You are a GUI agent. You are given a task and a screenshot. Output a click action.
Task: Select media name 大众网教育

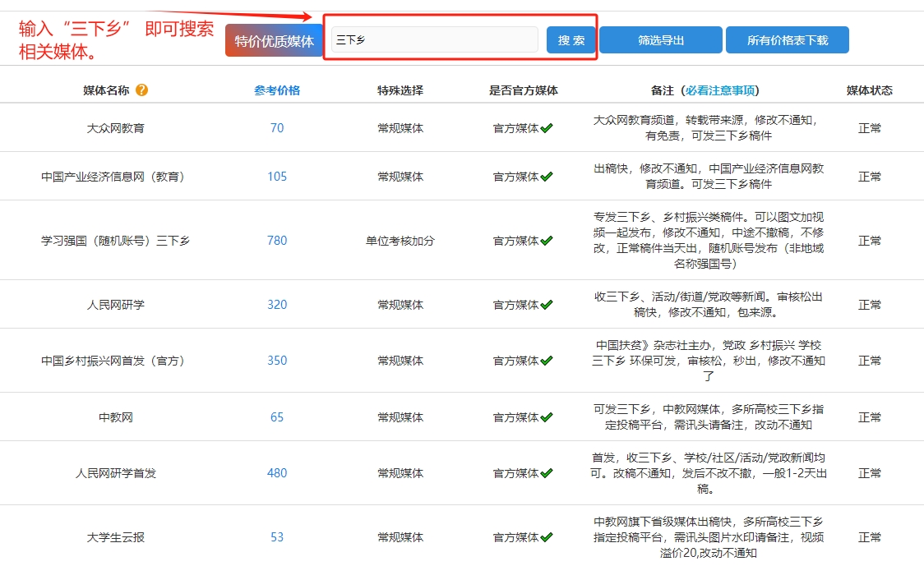coord(115,128)
